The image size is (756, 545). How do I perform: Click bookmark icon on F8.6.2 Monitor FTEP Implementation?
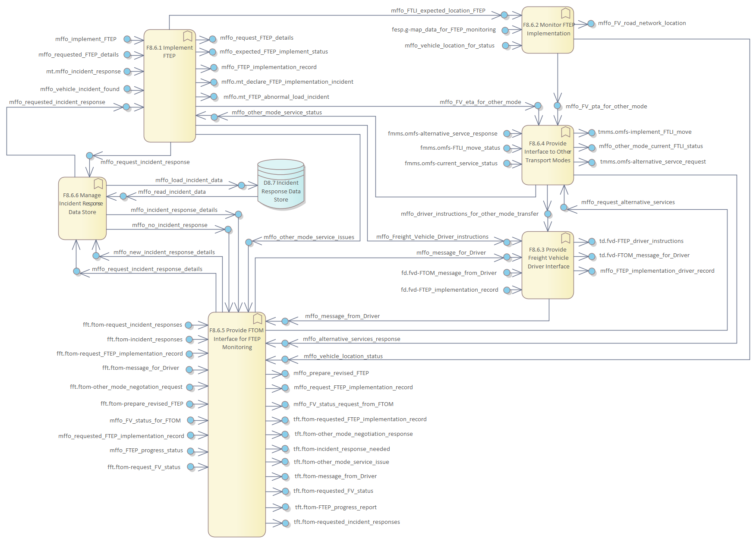565,13
